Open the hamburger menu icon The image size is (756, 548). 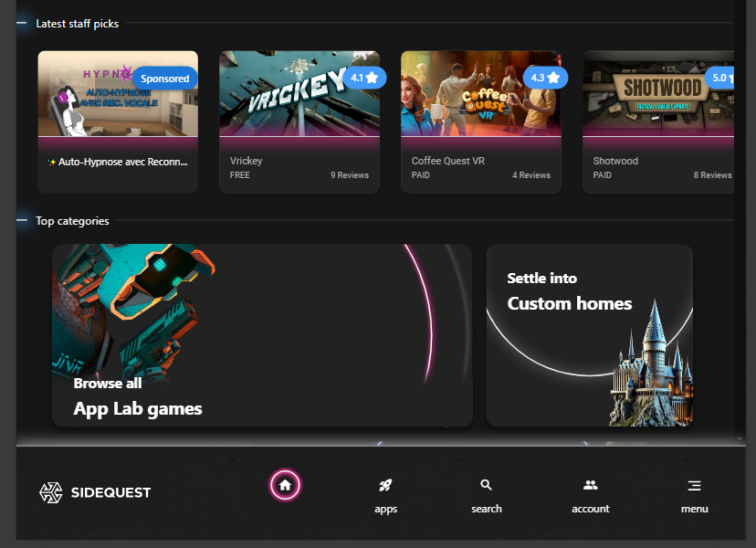point(694,485)
